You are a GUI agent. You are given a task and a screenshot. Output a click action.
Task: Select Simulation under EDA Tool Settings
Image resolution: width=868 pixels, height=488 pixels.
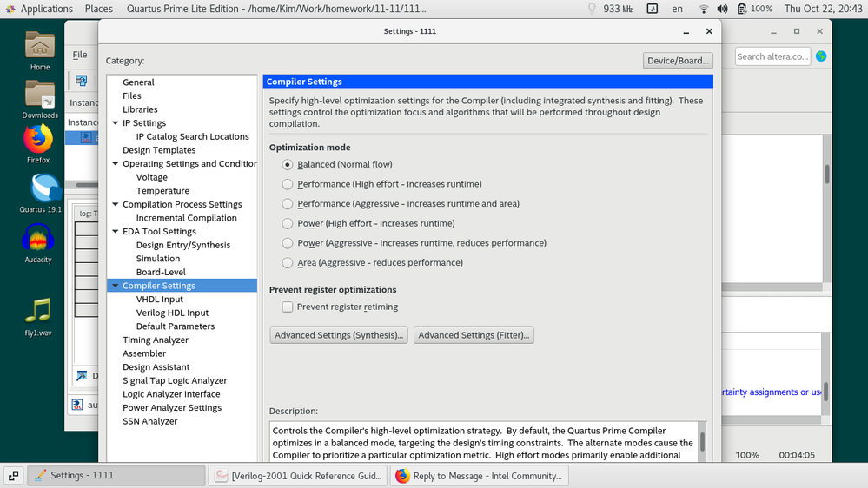click(158, 259)
